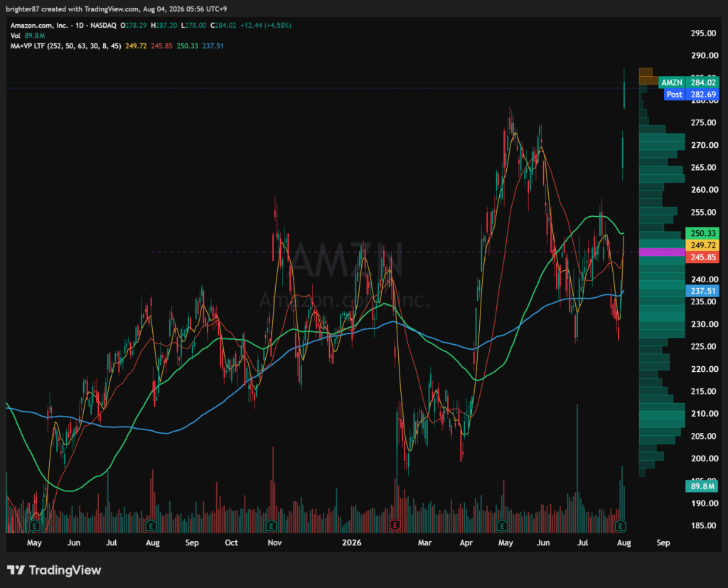Click the green earnings marker above Nov

[271, 525]
